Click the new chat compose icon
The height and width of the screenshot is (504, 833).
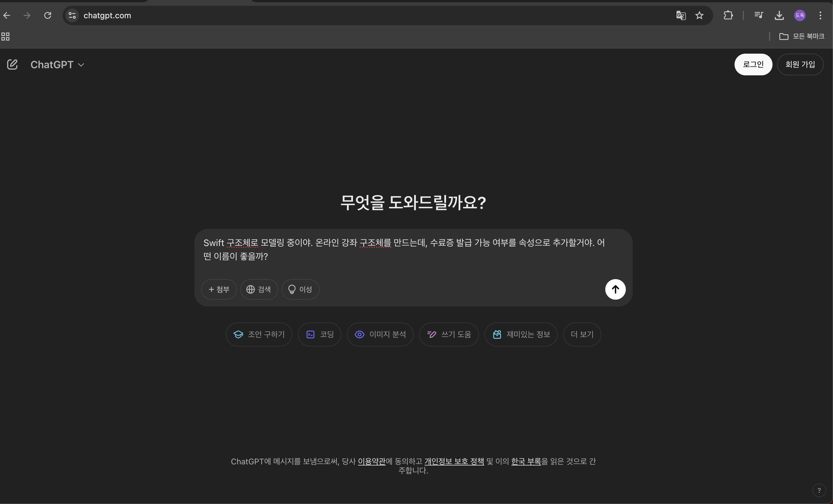point(13,64)
